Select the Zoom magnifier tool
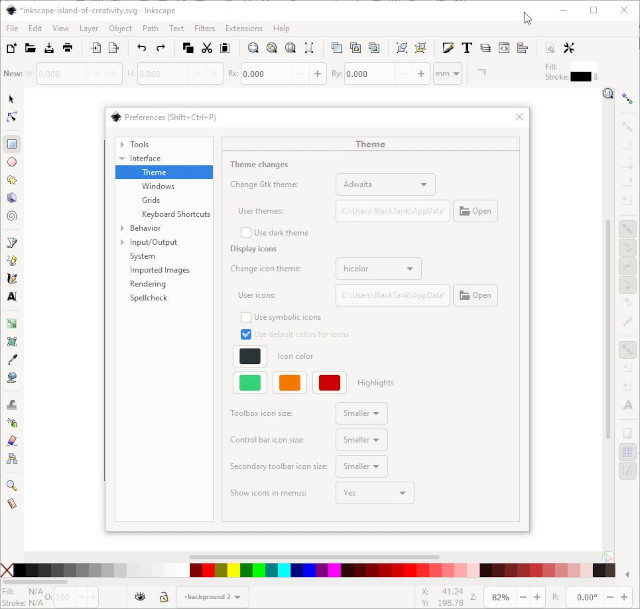 [12, 486]
